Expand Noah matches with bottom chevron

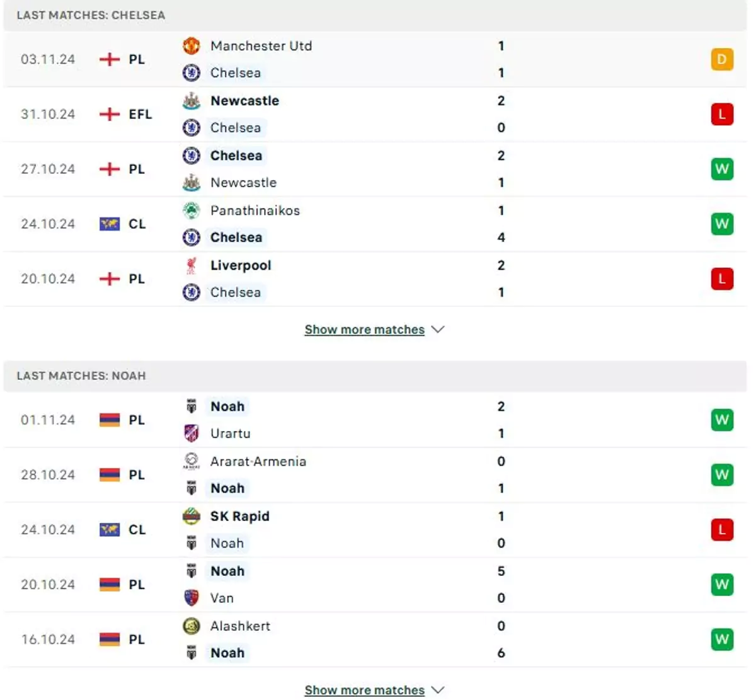click(x=438, y=690)
